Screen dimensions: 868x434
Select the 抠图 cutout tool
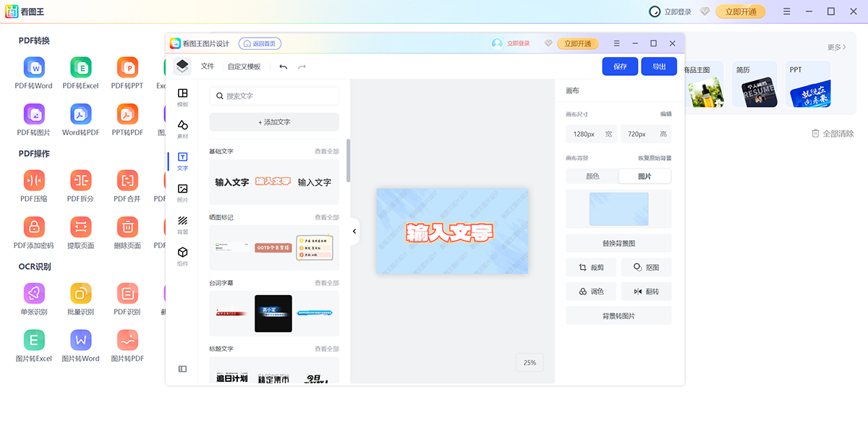(x=646, y=267)
